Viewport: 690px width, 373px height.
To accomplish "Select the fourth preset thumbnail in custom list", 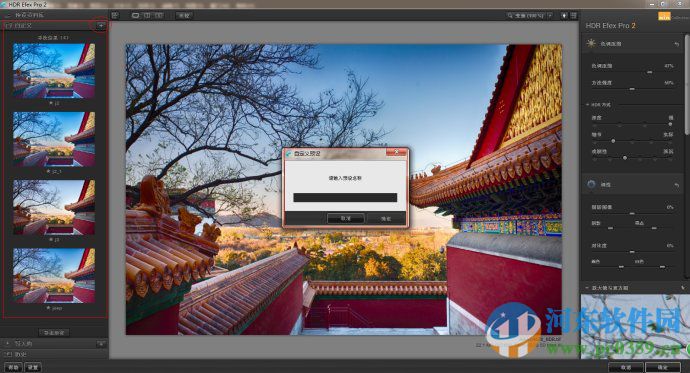I will (54, 275).
